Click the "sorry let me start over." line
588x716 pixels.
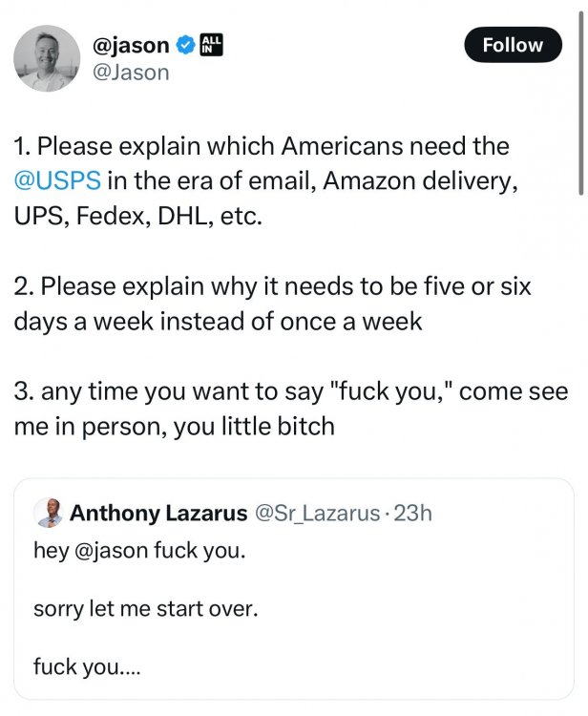pos(145,608)
